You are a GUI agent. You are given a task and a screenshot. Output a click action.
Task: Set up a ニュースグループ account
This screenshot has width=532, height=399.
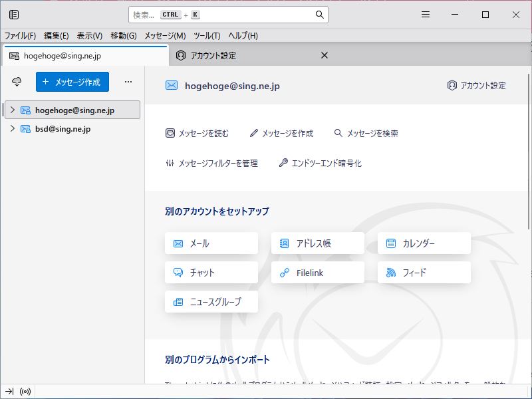pos(211,302)
